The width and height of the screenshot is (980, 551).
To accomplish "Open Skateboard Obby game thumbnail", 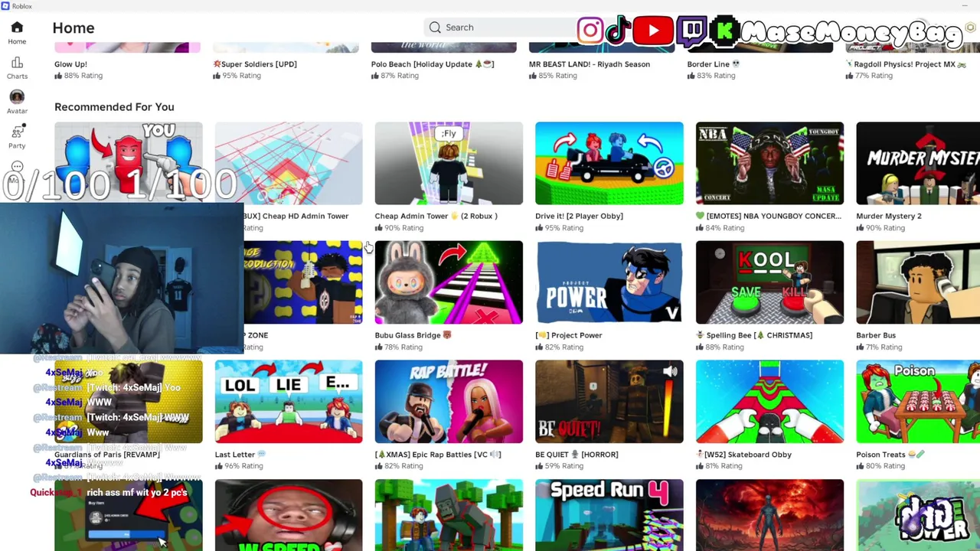I will [769, 402].
